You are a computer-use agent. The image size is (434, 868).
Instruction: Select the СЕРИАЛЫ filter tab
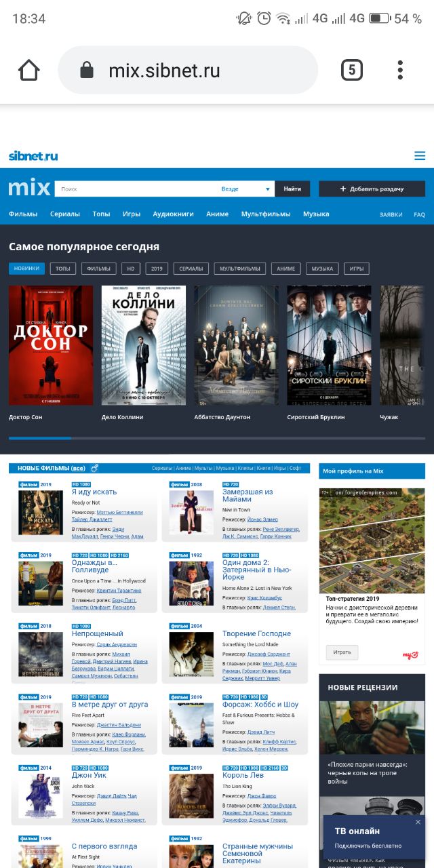point(191,269)
